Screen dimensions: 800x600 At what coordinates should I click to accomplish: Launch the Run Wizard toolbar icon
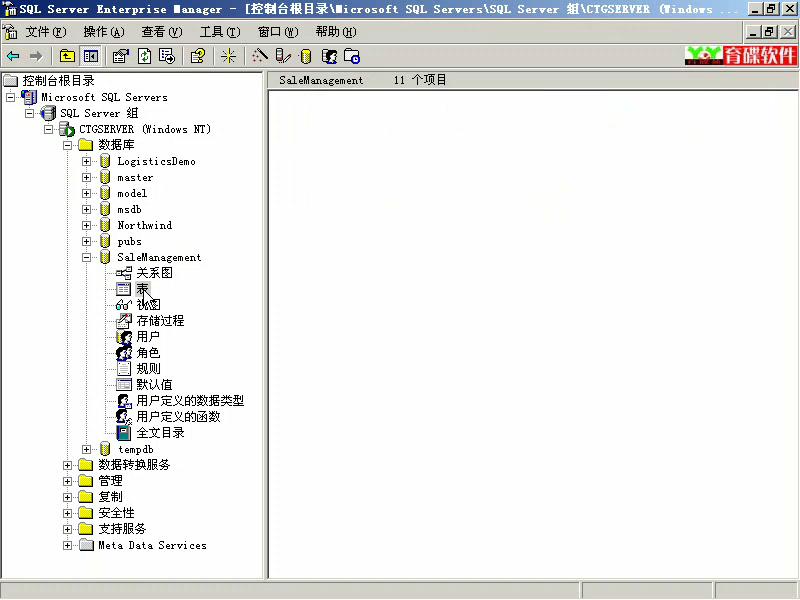(x=260, y=56)
